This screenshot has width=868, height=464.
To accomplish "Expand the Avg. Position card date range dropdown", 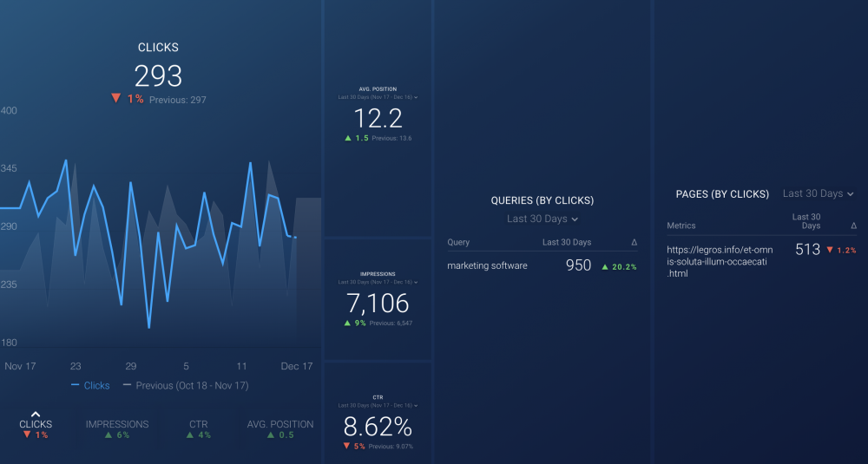I will point(378,97).
